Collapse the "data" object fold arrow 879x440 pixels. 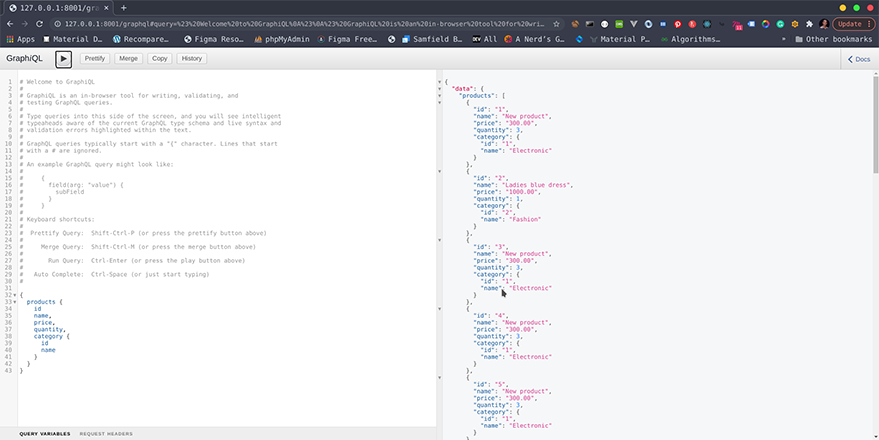click(440, 89)
